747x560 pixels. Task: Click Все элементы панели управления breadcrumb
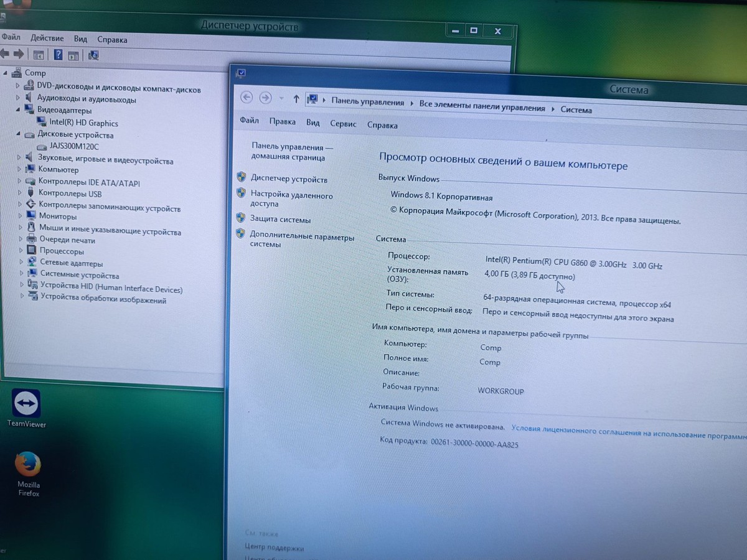coord(482,107)
